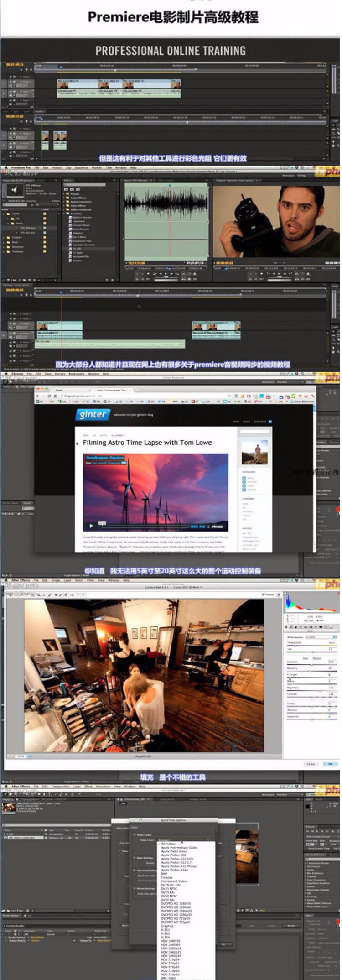Open History menu in Chrome
The height and width of the screenshot is (980, 342).
coord(60,374)
